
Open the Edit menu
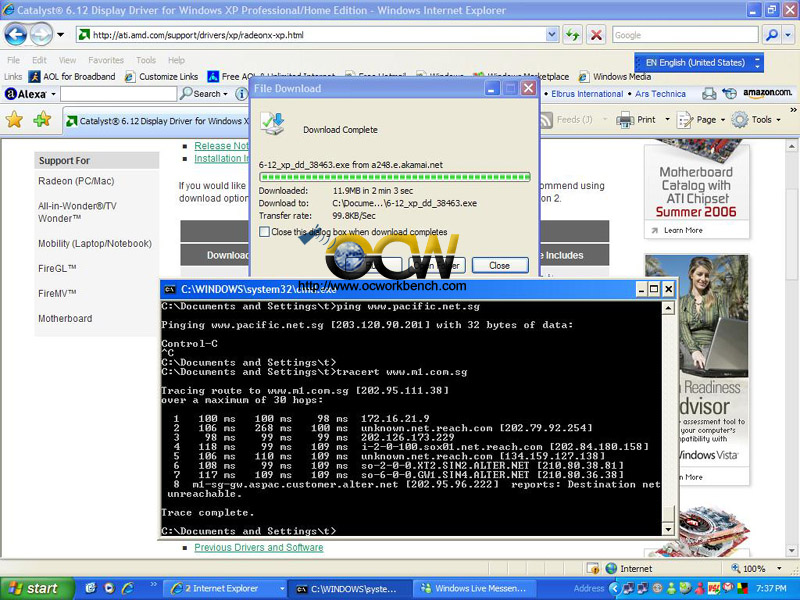click(39, 60)
